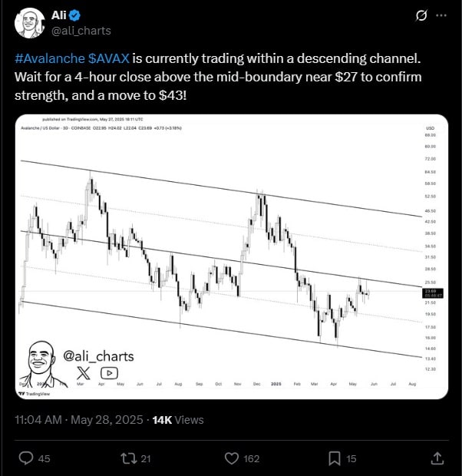Click the TradingView logo on the chart

(x=32, y=393)
